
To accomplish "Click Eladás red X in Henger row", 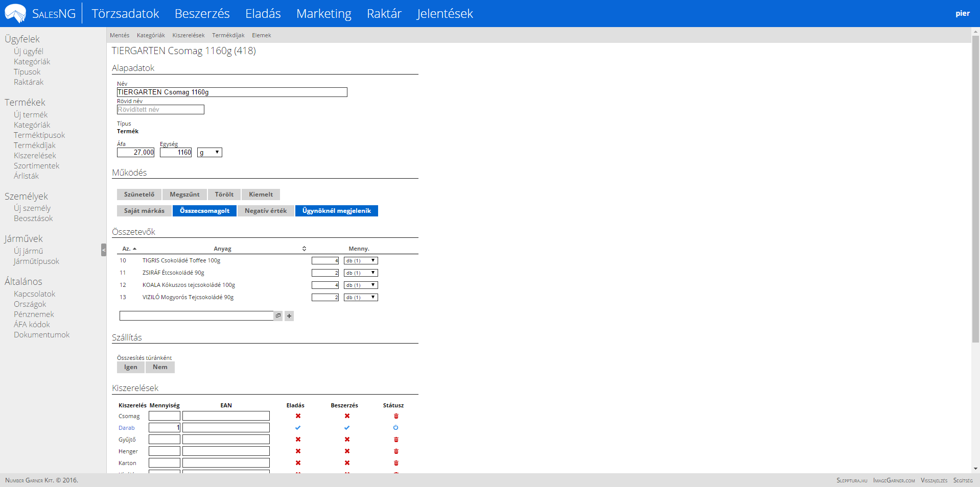I will click(x=298, y=451).
